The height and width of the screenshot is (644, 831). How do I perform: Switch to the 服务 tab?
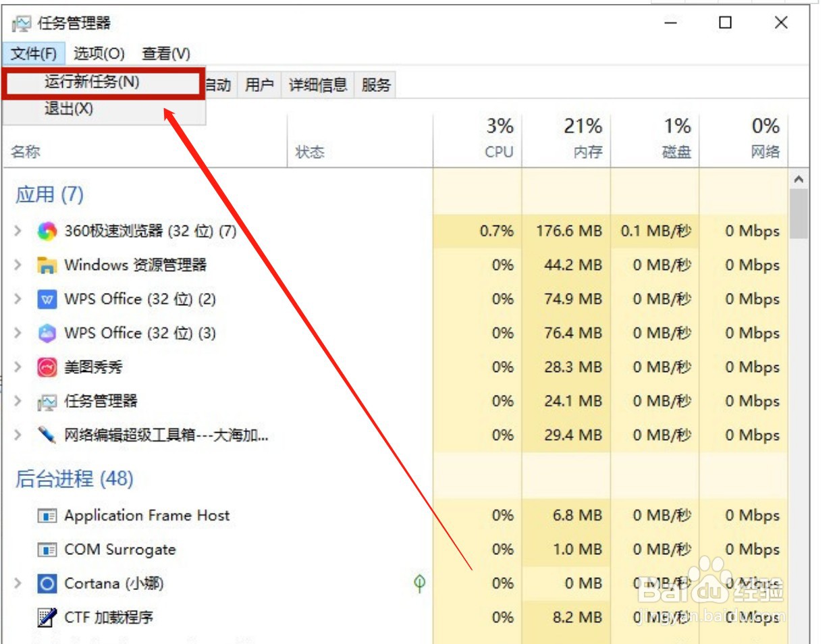pyautogui.click(x=375, y=85)
